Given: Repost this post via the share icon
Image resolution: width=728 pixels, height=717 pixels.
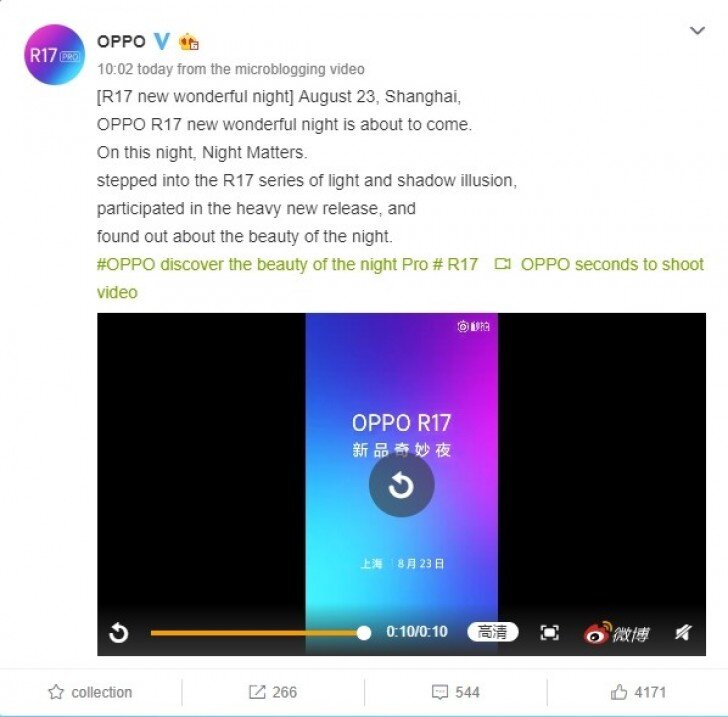Looking at the screenshot, I should [273, 692].
